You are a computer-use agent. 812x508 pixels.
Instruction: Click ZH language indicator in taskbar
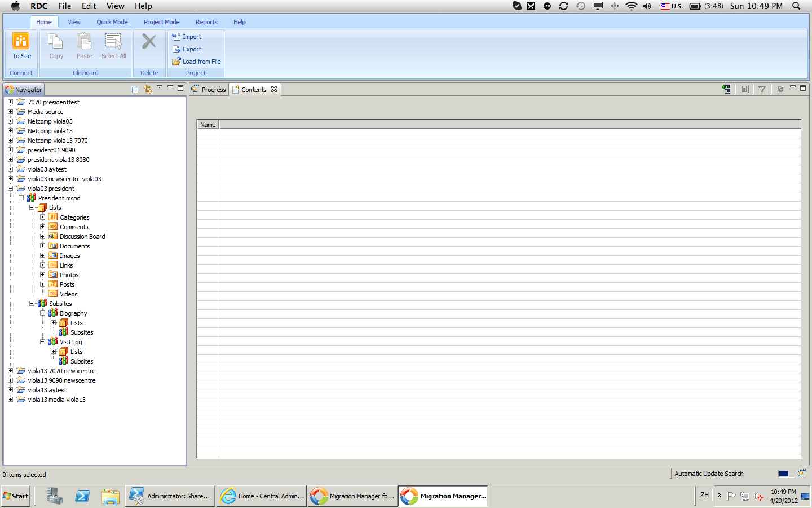704,495
